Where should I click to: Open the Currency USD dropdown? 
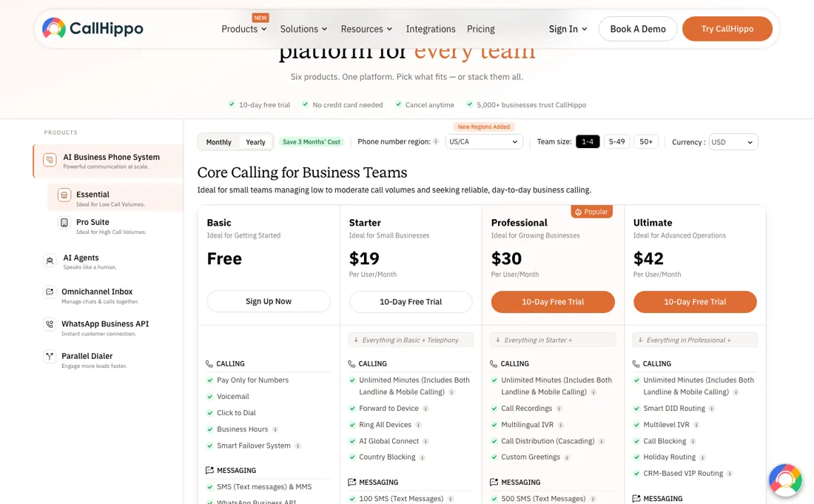pos(732,141)
